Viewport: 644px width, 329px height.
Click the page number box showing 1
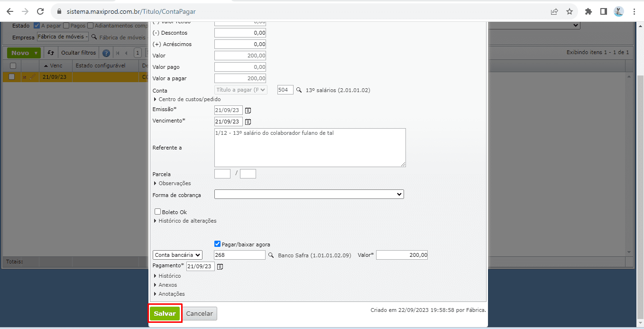pos(138,53)
